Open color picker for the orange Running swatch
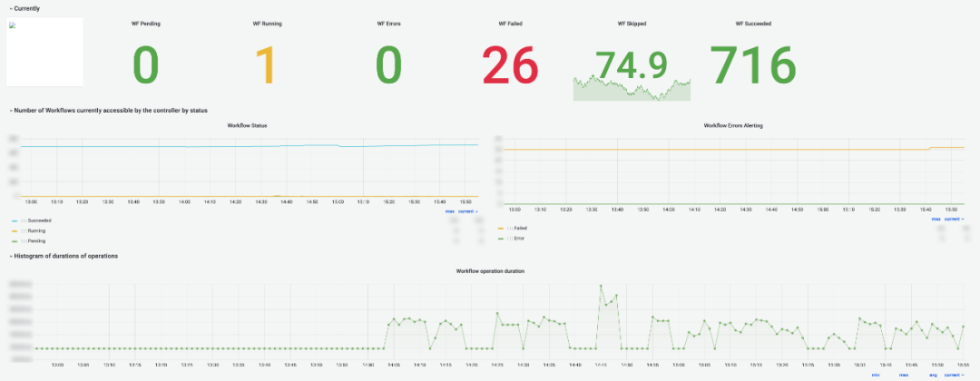 click(x=15, y=230)
